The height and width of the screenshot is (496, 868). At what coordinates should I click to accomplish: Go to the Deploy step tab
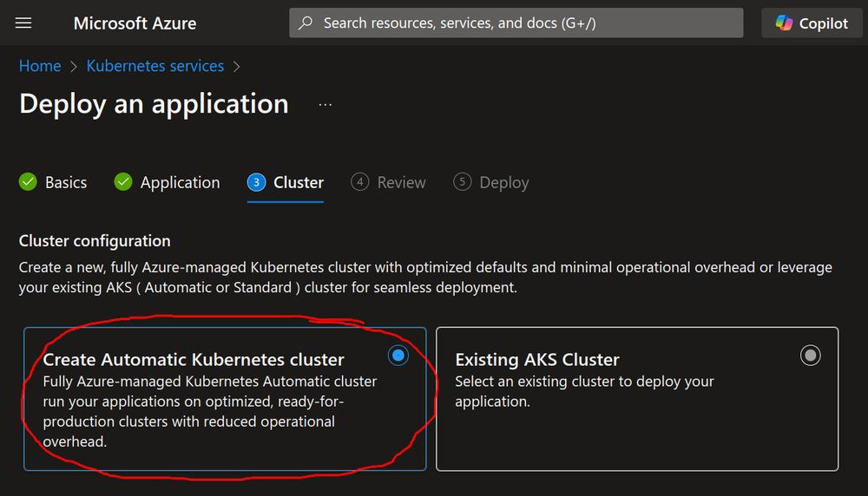[491, 182]
